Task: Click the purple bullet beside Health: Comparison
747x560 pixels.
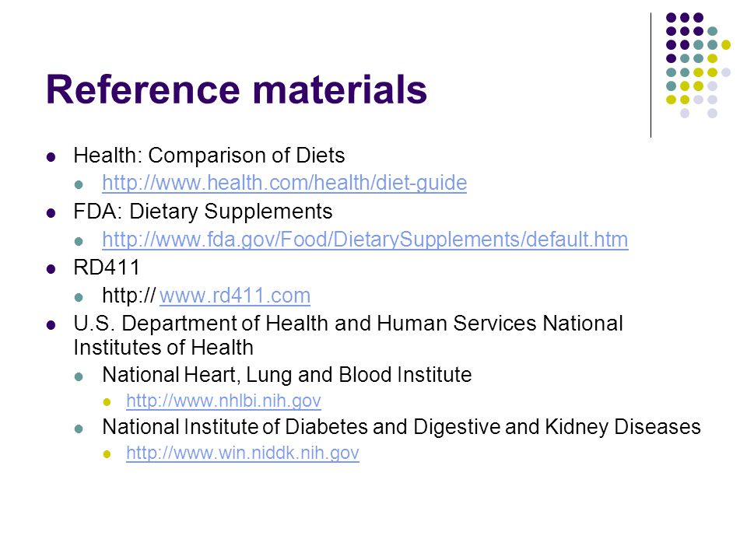Action: click(x=51, y=156)
